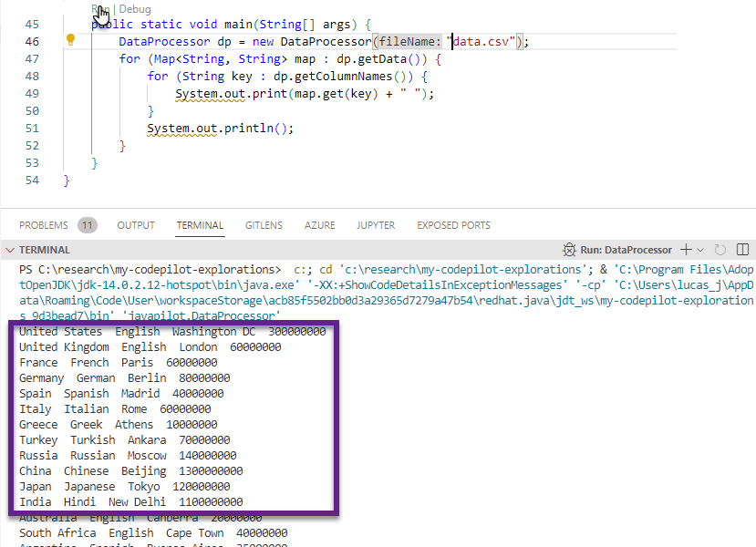Click the PS C:\research prompt in terminal
This screenshot has width=756, height=547.
click(x=150, y=270)
